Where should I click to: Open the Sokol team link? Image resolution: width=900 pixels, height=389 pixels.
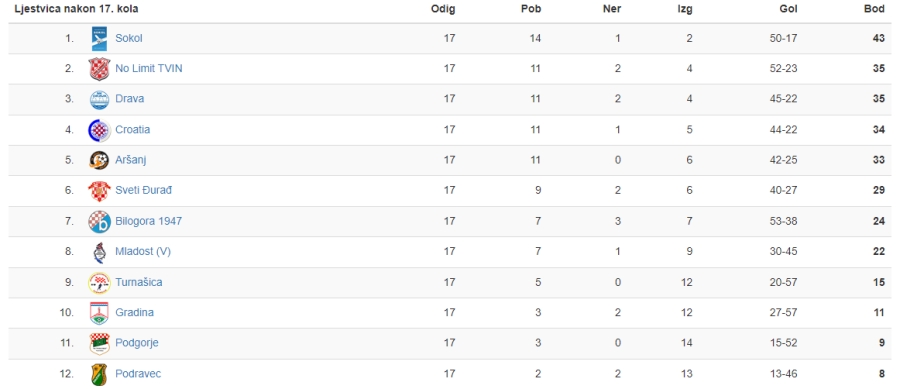pos(129,38)
